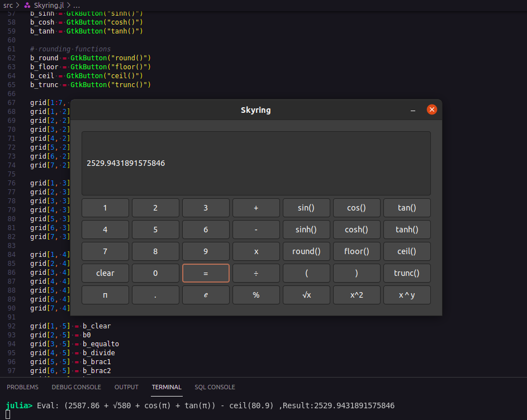Click the π constant button

pos(105,295)
